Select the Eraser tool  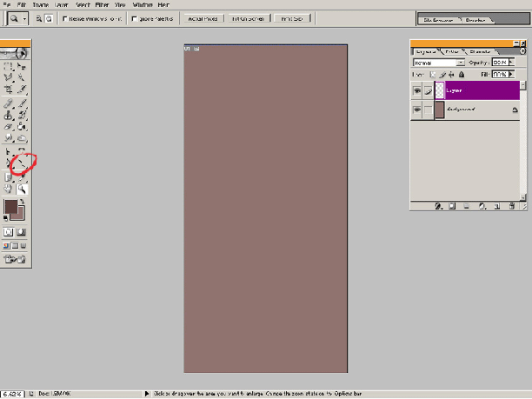pos(8,127)
